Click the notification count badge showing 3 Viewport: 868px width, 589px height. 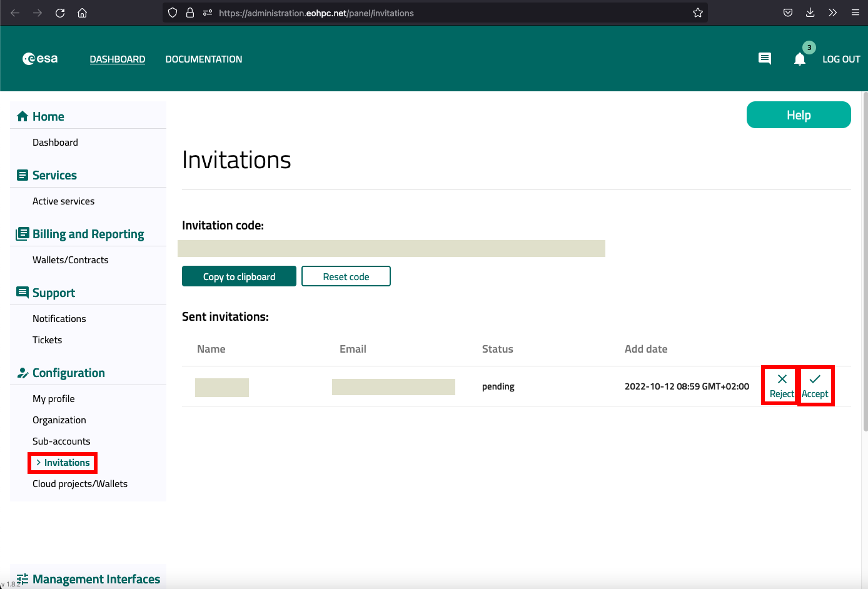click(809, 48)
